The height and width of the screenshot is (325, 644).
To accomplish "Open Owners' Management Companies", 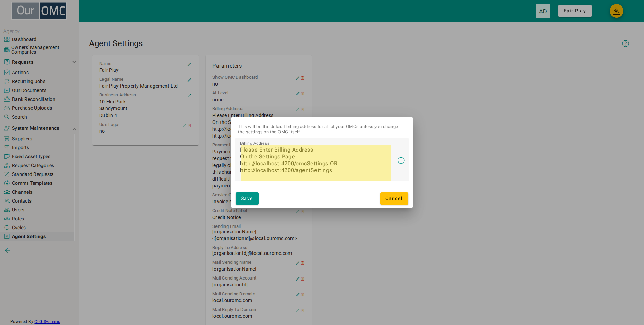I will click(x=35, y=50).
